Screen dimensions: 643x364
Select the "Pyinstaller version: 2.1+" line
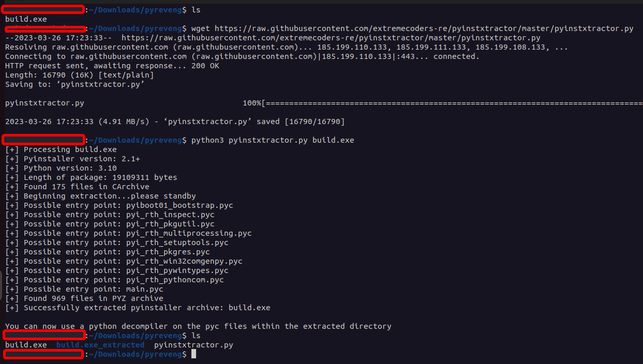72,159
